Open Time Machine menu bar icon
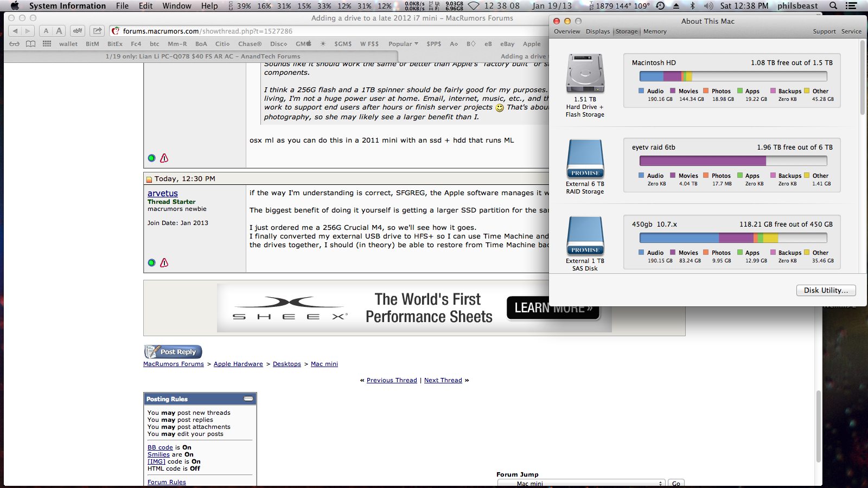 tap(660, 6)
